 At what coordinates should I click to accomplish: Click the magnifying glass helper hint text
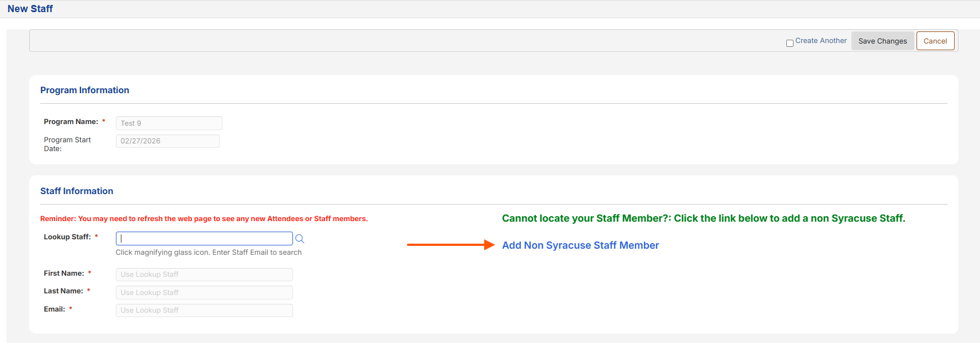click(x=209, y=253)
